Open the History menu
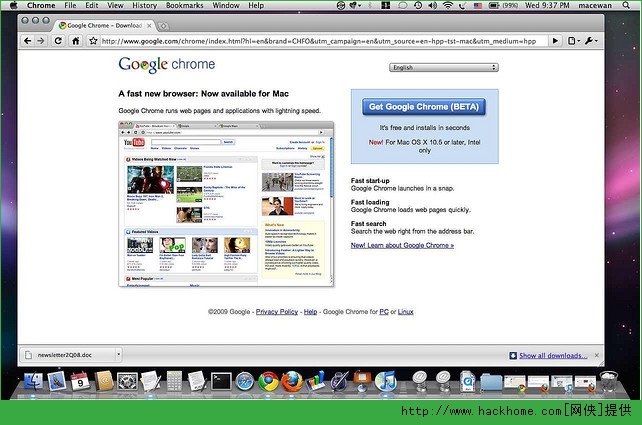 145,5
